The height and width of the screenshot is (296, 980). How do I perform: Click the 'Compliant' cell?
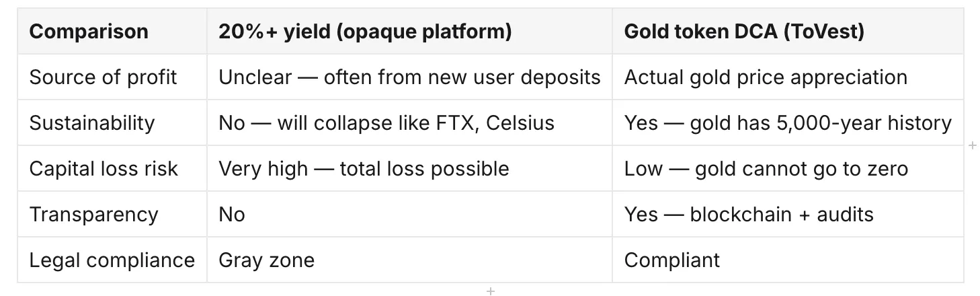(788, 260)
